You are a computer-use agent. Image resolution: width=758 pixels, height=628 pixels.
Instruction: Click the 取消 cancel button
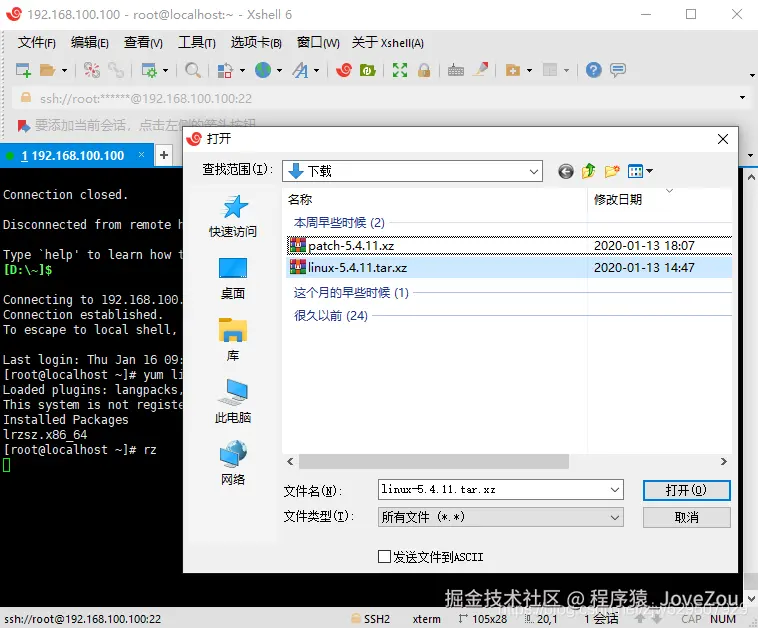[686, 518]
